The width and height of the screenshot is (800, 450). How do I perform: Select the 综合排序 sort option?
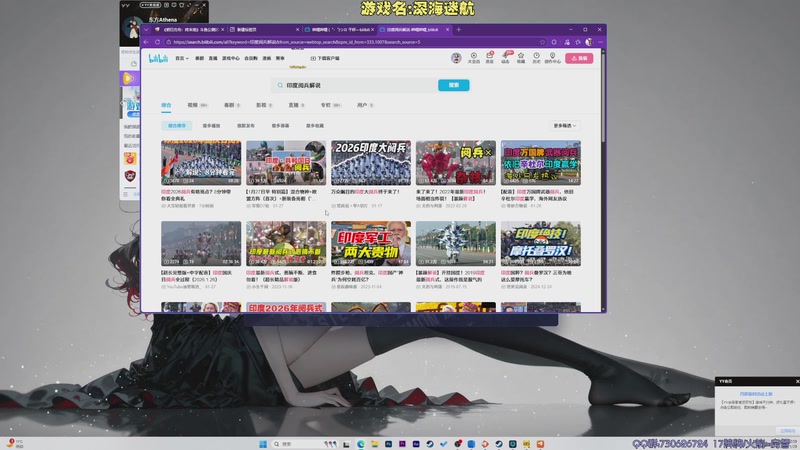[177, 126]
